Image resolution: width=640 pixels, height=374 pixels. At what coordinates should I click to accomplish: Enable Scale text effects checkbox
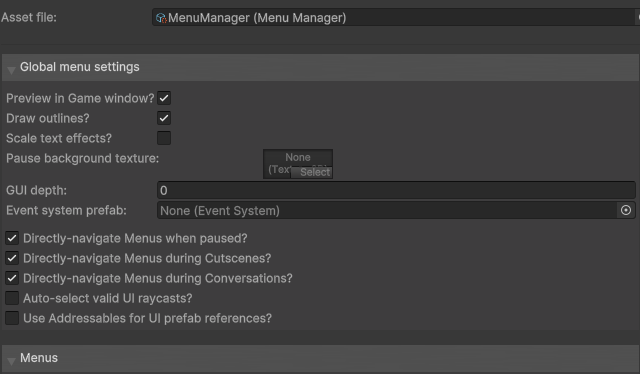tap(164, 138)
